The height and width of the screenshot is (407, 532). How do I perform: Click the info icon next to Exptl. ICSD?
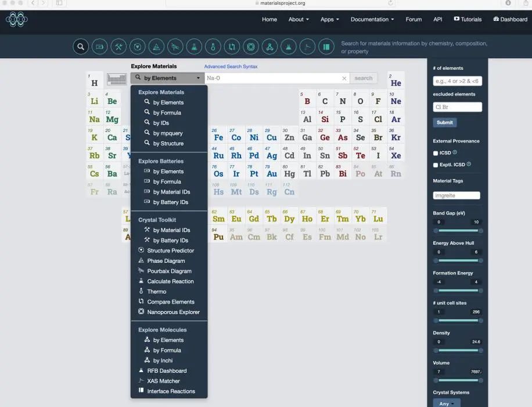point(469,164)
